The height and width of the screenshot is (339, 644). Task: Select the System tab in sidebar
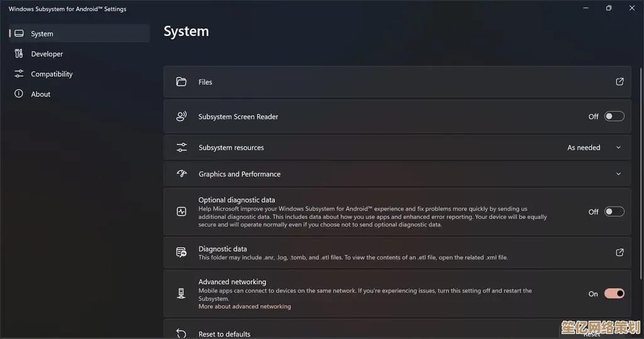pos(42,34)
